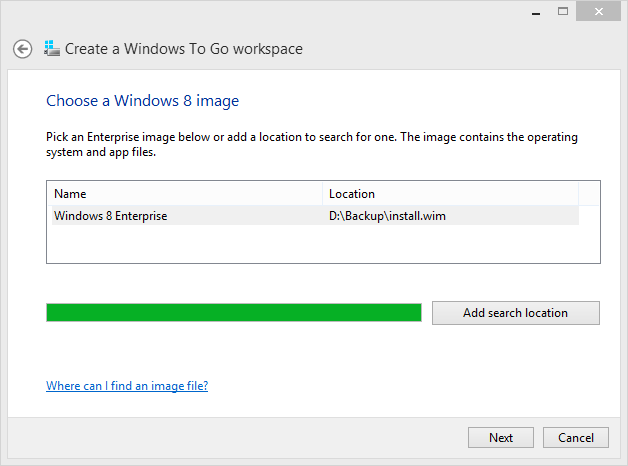Cancel the workspace creation wizard
628x466 pixels.
click(576, 438)
